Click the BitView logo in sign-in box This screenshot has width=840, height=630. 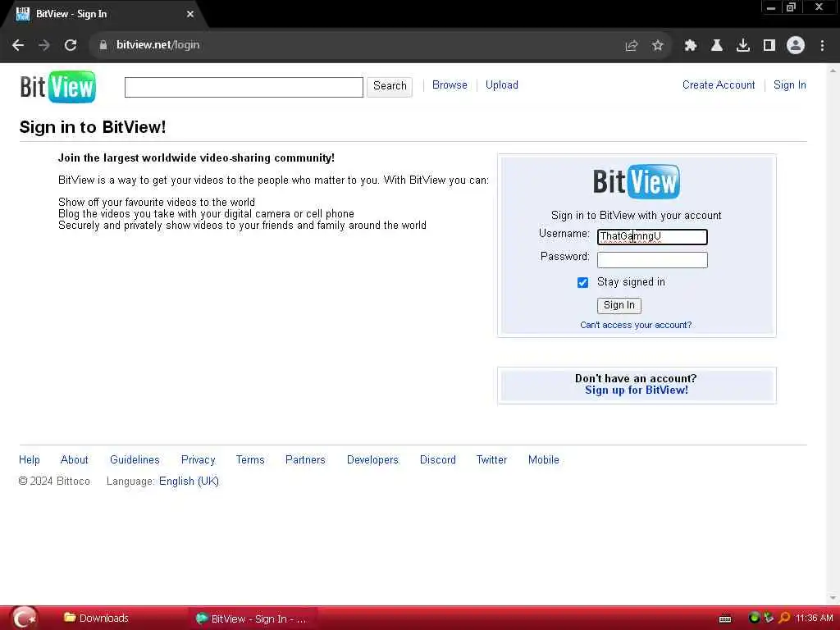point(636,181)
